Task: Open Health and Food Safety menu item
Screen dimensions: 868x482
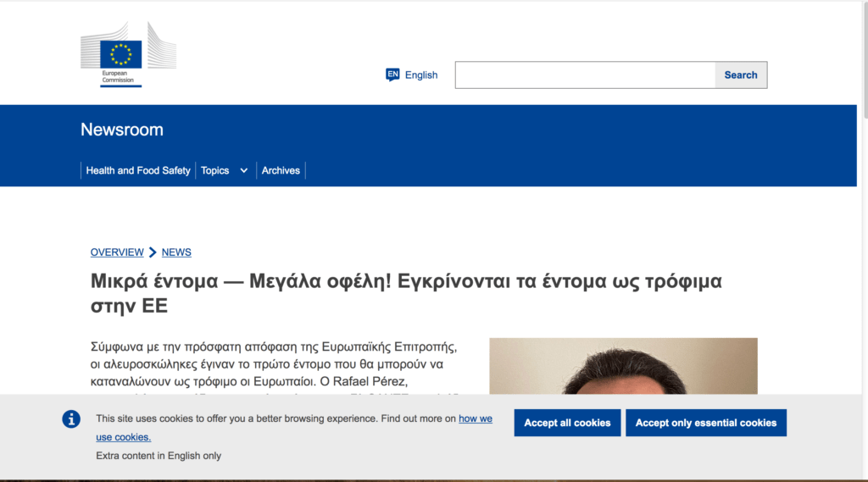Action: click(138, 170)
